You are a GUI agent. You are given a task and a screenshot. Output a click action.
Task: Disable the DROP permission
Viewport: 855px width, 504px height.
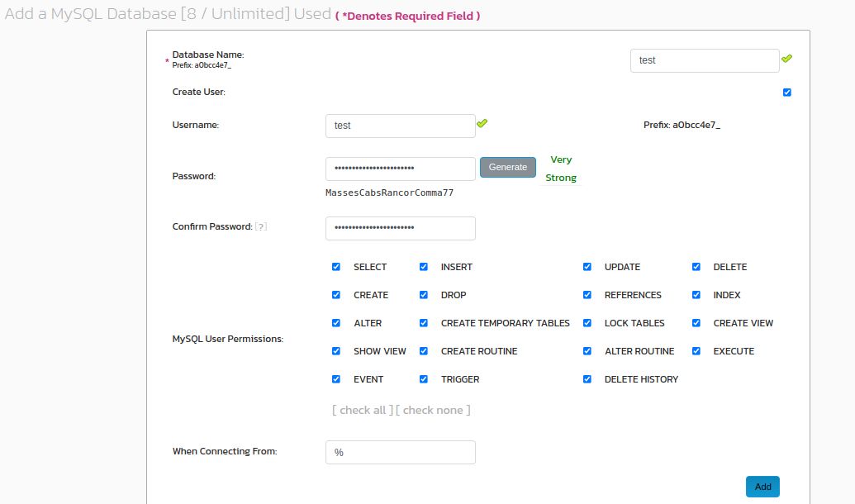coord(424,294)
